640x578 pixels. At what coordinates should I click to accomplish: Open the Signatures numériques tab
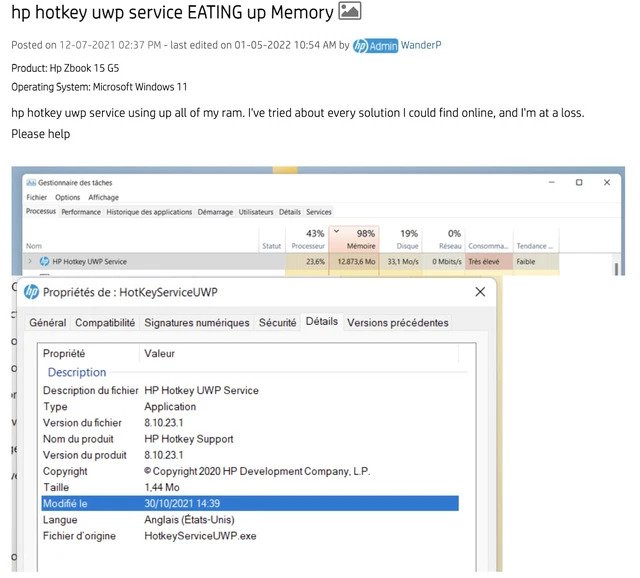[197, 322]
